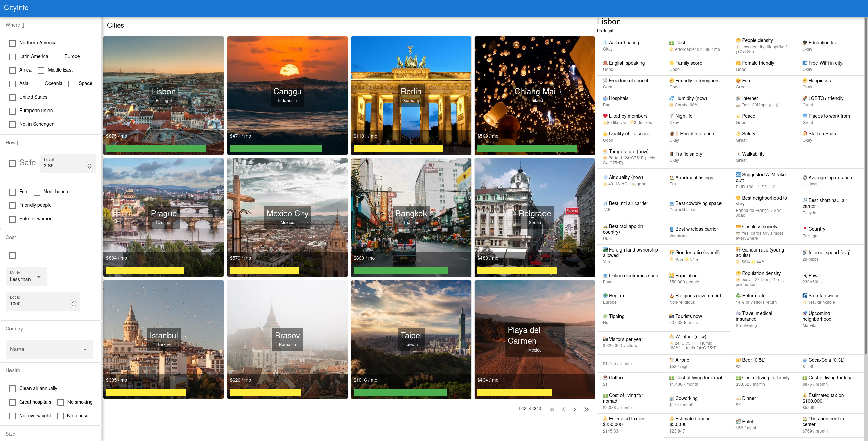Enable the Europe region checkbox

tap(58, 57)
